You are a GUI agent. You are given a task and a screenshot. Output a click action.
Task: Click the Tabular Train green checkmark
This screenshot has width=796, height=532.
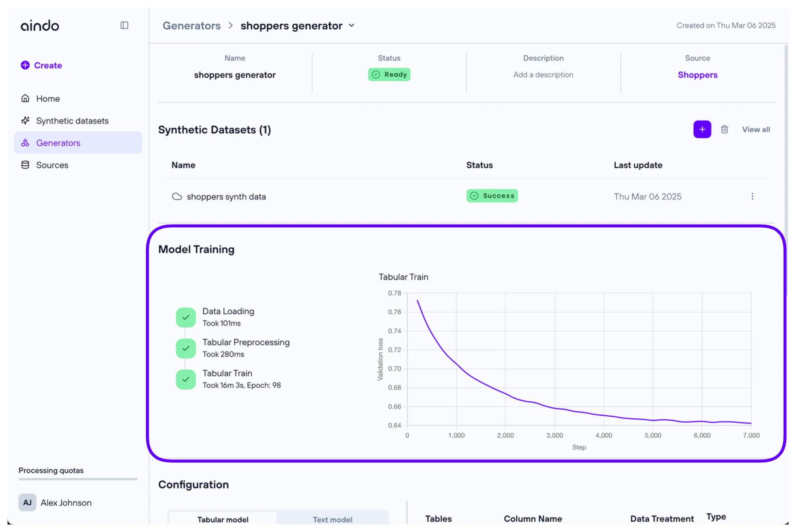[186, 379]
